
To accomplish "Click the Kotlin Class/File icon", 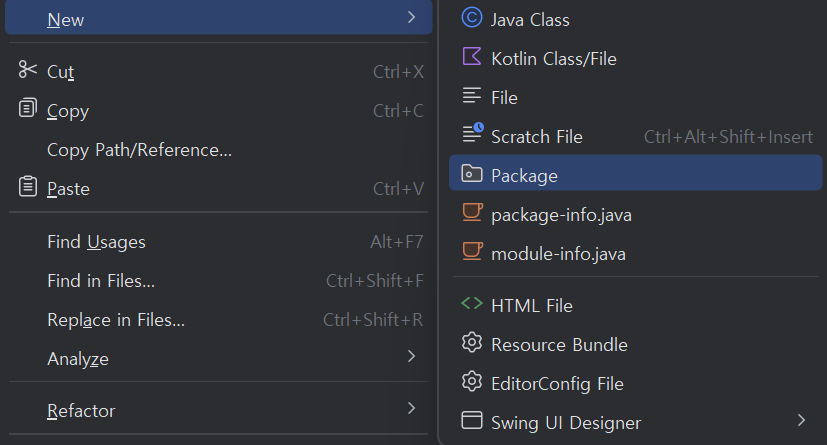I will tap(472, 56).
